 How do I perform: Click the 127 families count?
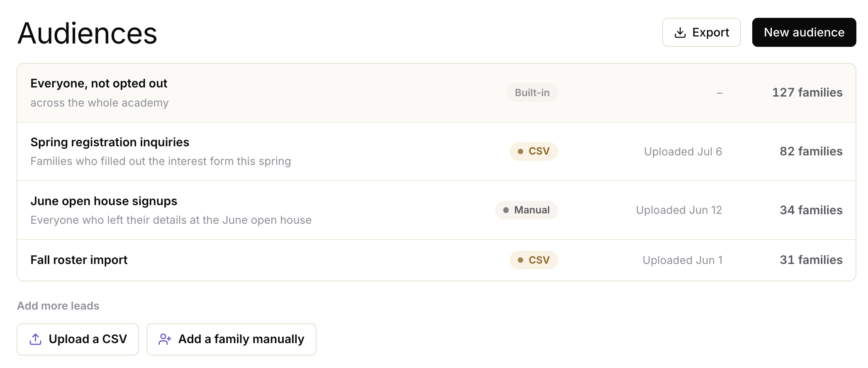point(807,92)
